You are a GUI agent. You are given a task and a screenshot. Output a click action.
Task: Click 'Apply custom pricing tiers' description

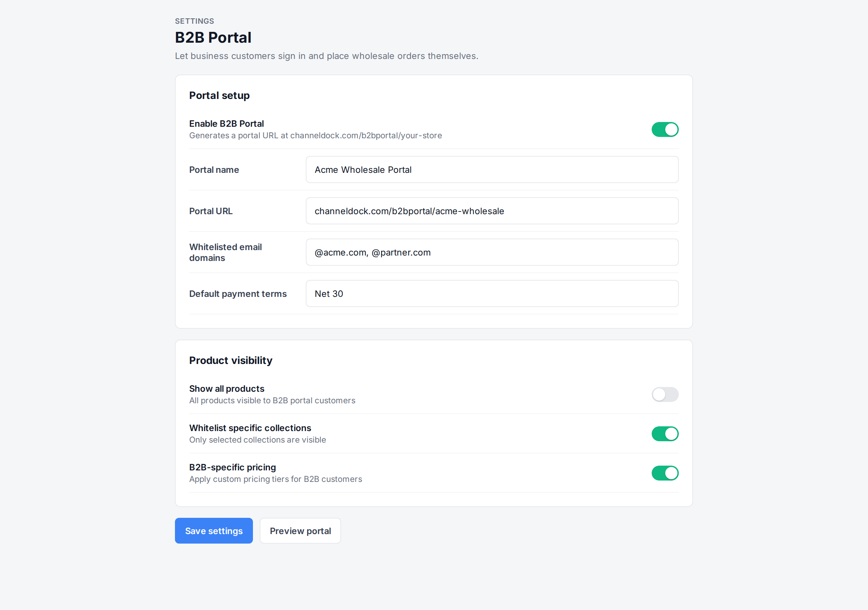coord(276,479)
